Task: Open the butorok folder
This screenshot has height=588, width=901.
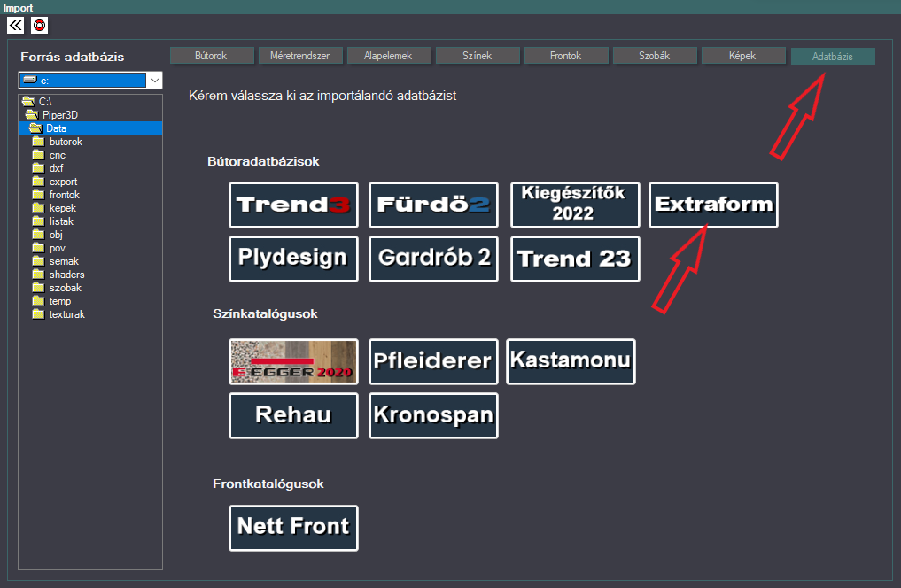Action: click(58, 142)
